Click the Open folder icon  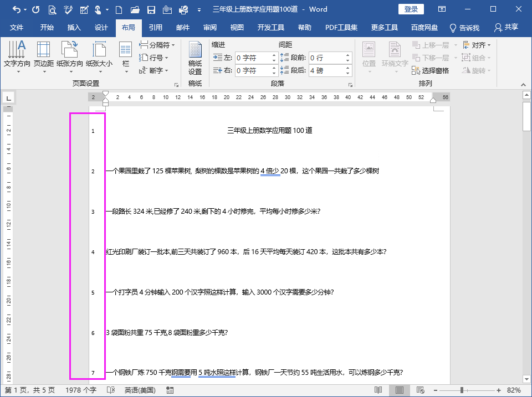tap(135, 9)
